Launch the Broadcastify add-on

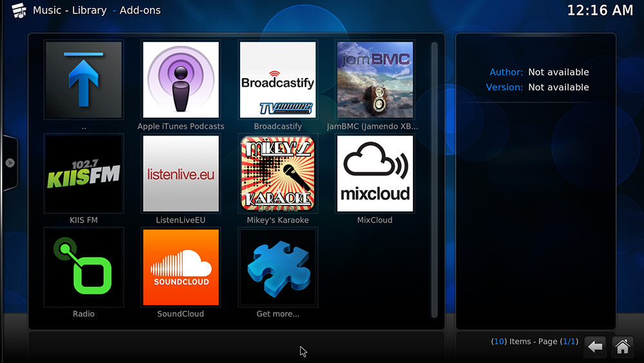click(x=278, y=80)
